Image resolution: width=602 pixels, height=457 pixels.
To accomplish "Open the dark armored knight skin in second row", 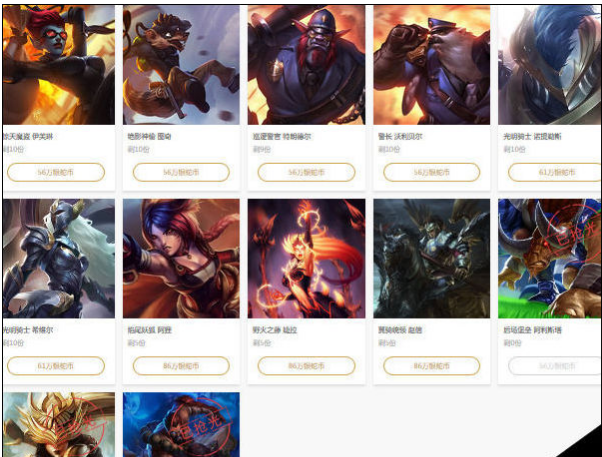I will [x=59, y=258].
